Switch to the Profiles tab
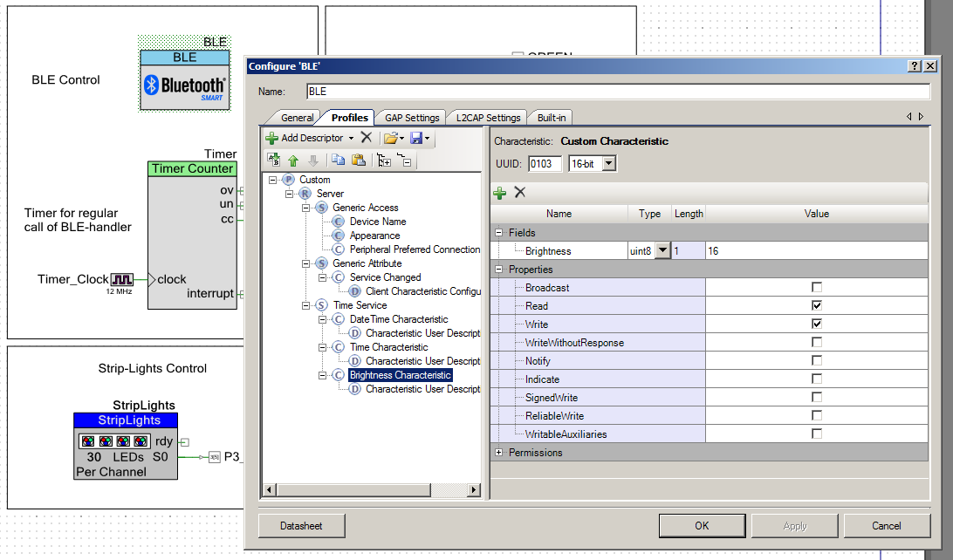Image resolution: width=953 pixels, height=560 pixels. [x=349, y=117]
